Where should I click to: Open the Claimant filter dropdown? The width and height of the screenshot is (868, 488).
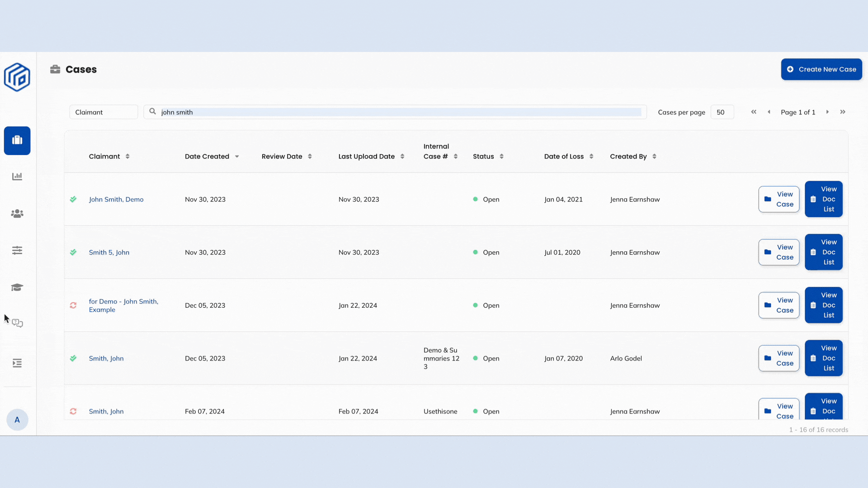(103, 112)
